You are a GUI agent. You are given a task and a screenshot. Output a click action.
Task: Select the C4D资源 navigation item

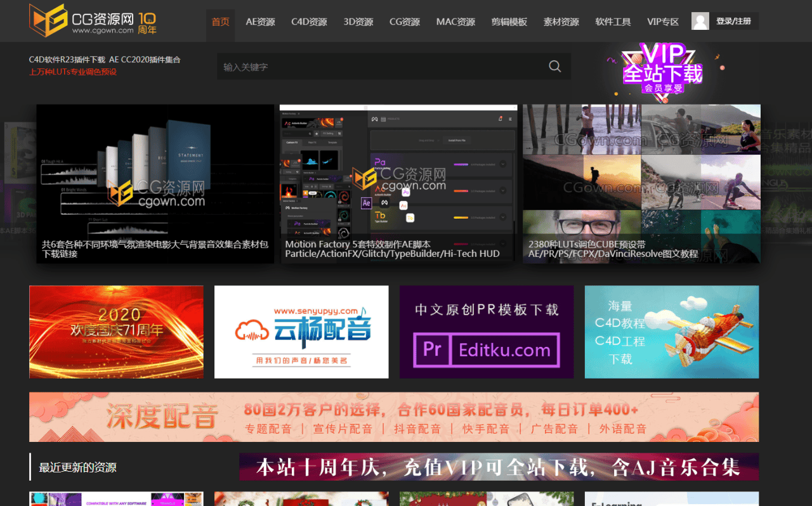coord(309,21)
